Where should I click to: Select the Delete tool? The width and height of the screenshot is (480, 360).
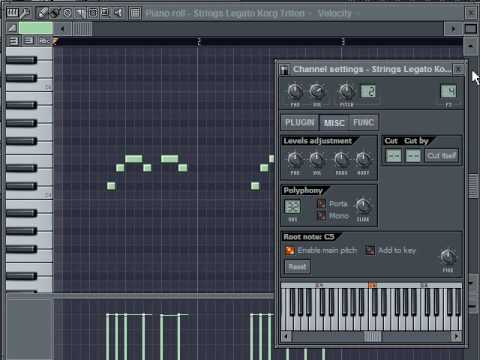click(67, 13)
